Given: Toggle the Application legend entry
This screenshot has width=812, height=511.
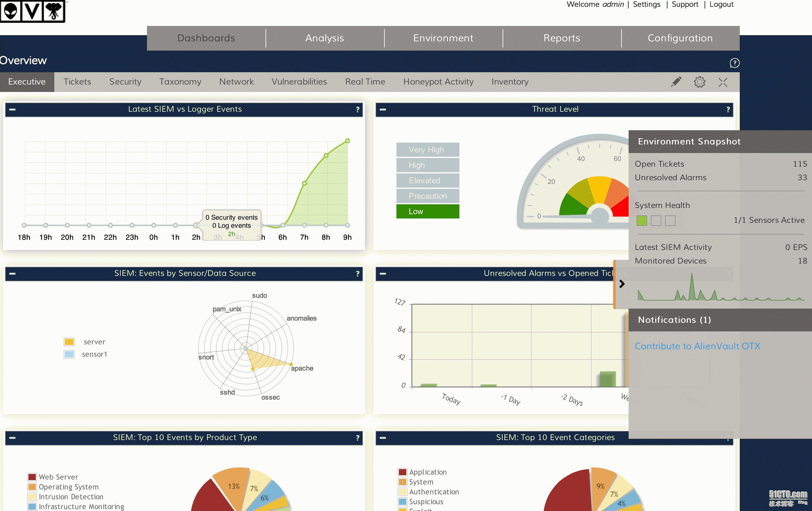Looking at the screenshot, I should click(x=423, y=472).
